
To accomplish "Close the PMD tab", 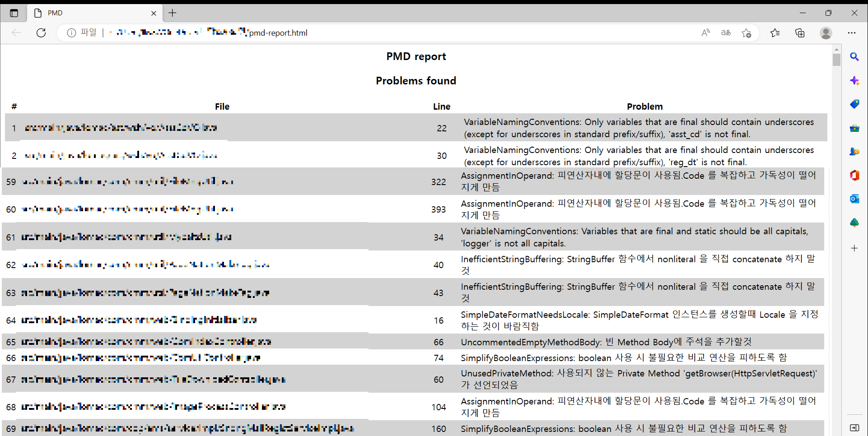I will point(154,13).
